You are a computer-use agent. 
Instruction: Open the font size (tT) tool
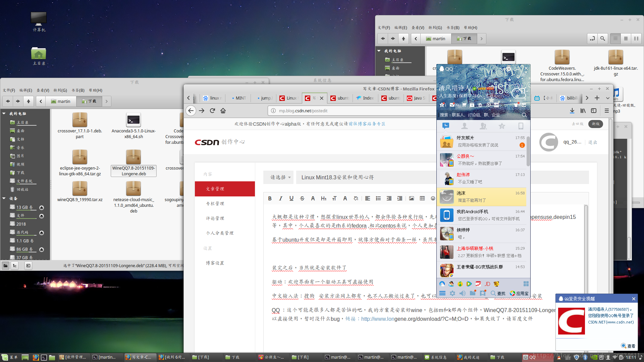coord(334,198)
